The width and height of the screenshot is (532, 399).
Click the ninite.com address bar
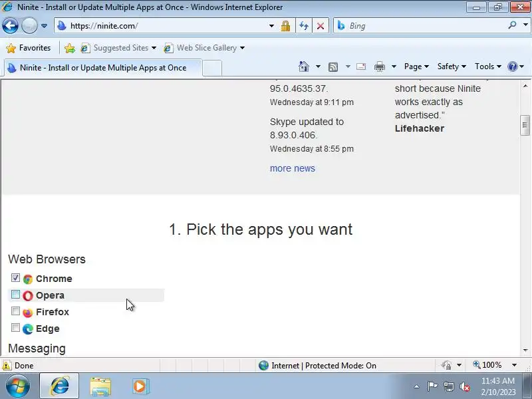pos(163,26)
